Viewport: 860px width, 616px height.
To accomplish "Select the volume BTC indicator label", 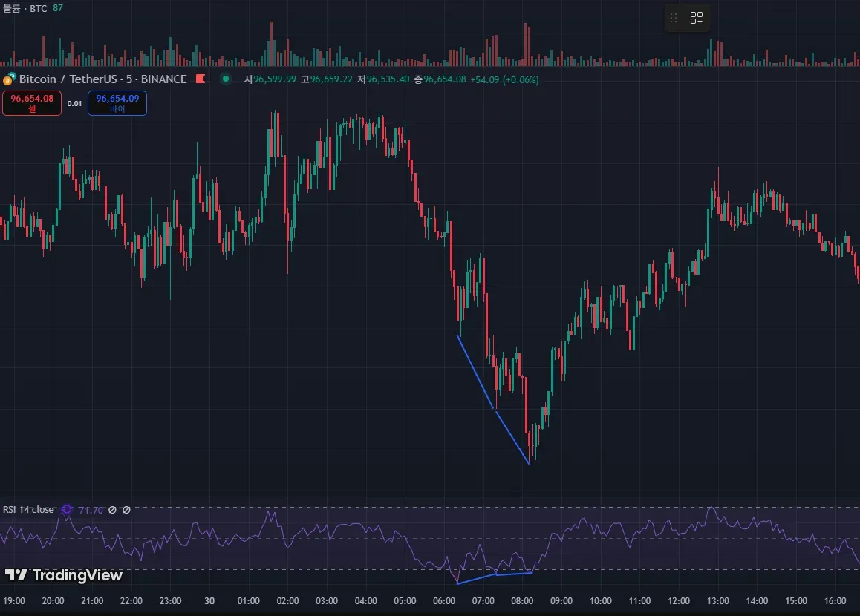I will click(25, 7).
